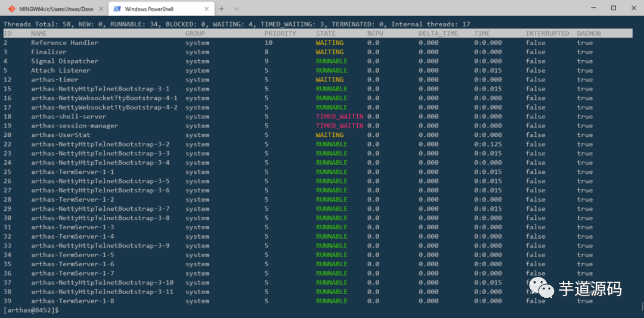This screenshot has height=318, width=644.
Task: Click the STATE column header
Action: (326, 33)
